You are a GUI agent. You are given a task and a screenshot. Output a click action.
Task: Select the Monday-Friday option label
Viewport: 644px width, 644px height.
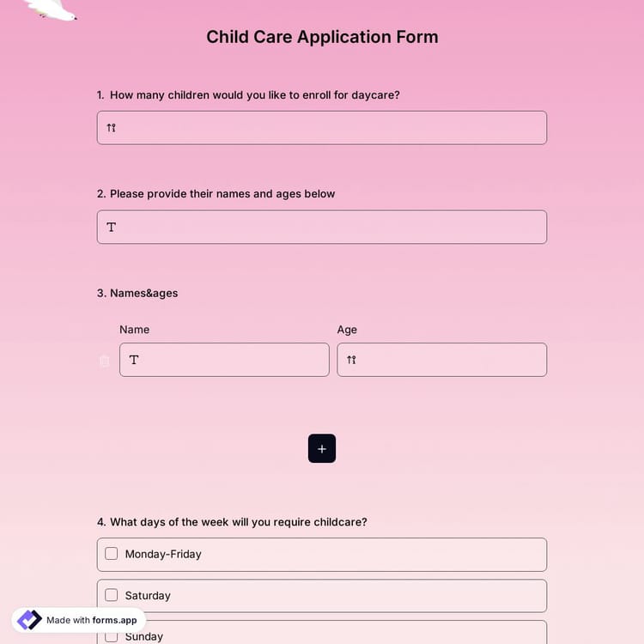pos(163,554)
